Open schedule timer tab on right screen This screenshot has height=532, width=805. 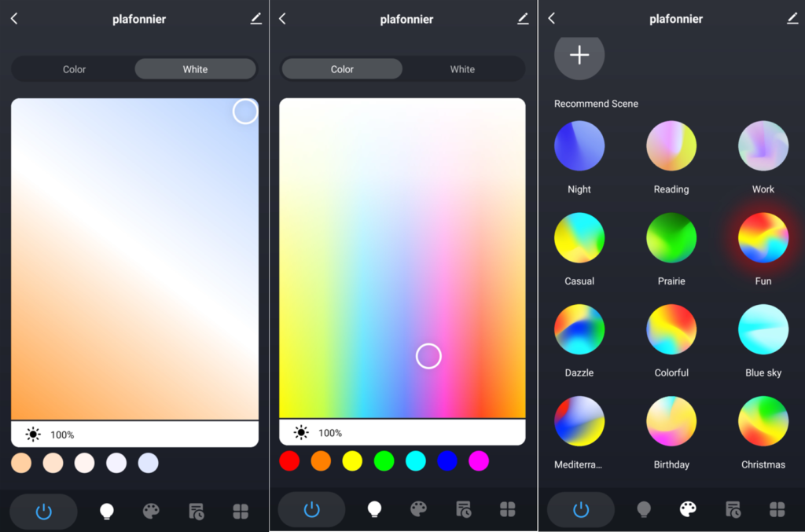pos(733,509)
